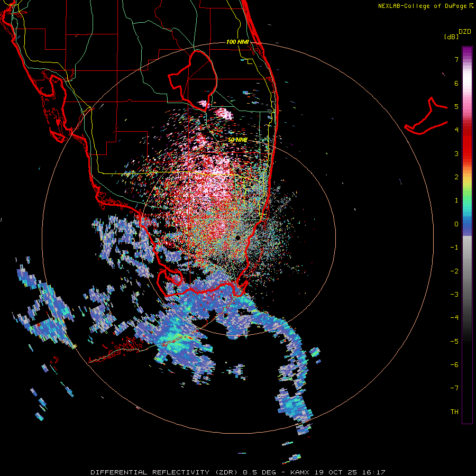Click the Differential Reflectivity product title caption
This screenshot has height=476, width=476.
[237, 472]
